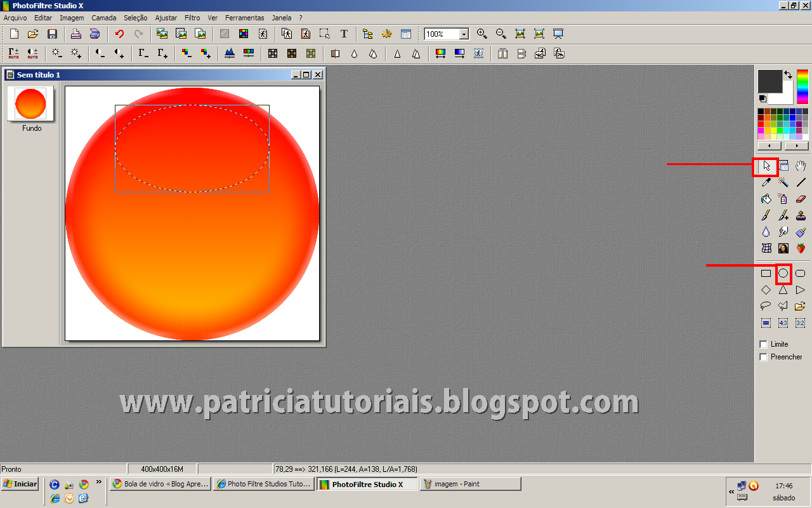Apply Auto Contrast from toolbar

tap(32, 54)
